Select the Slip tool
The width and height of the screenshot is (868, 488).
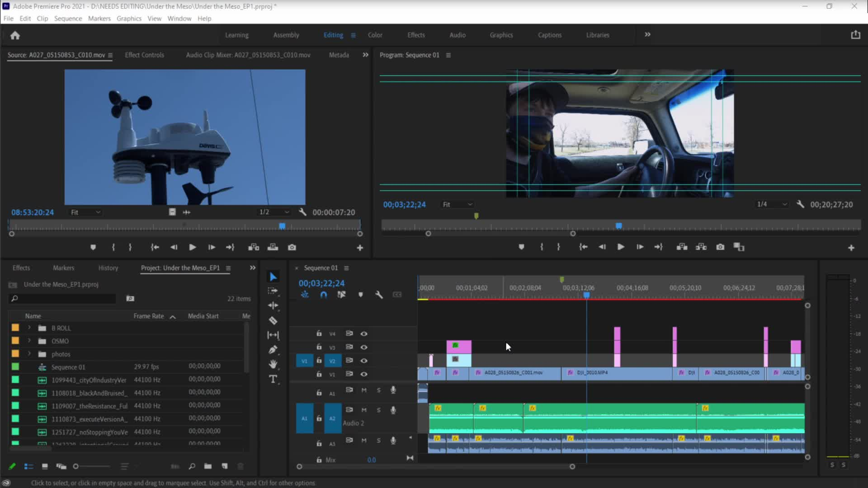point(273,335)
